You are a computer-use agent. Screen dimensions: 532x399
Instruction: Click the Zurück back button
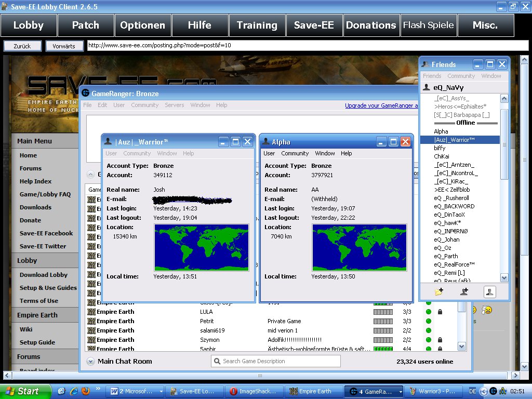pyautogui.click(x=22, y=46)
